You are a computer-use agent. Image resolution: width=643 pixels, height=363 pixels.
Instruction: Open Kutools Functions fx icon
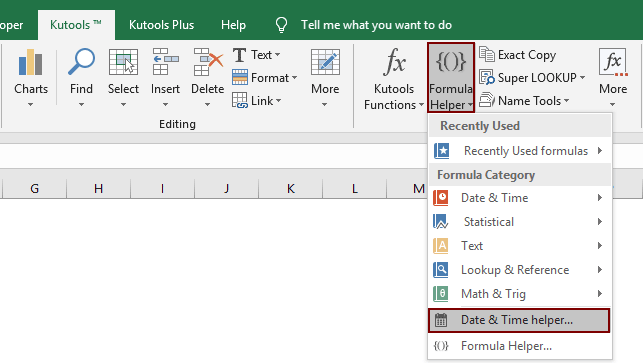click(394, 62)
